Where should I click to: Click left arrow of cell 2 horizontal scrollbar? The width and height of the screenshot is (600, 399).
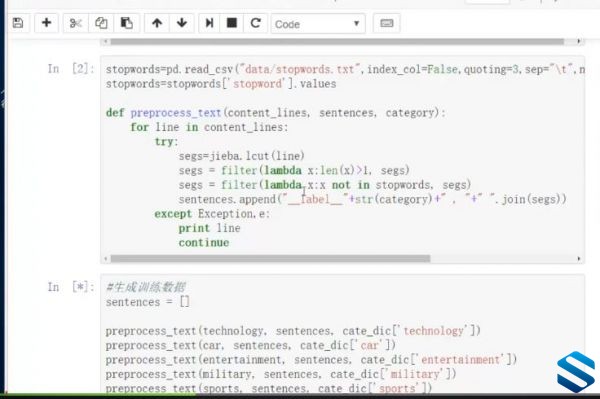(106, 259)
